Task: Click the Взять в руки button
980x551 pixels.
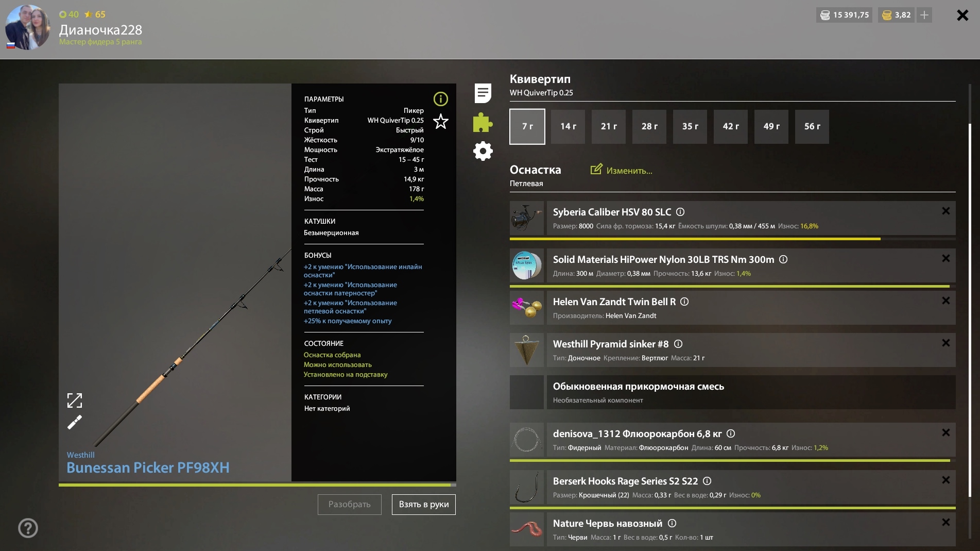Action: pyautogui.click(x=423, y=504)
